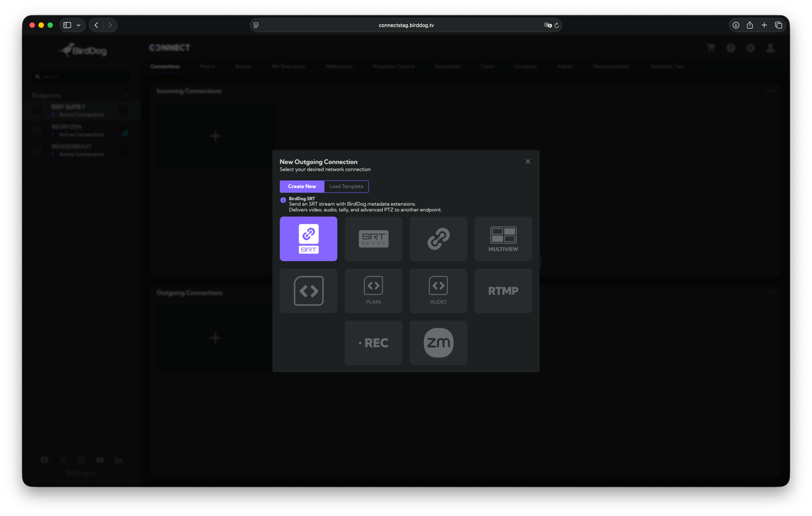Open the Endpoints overflow menu
Image resolution: width=812 pixels, height=516 pixels.
[127, 95]
